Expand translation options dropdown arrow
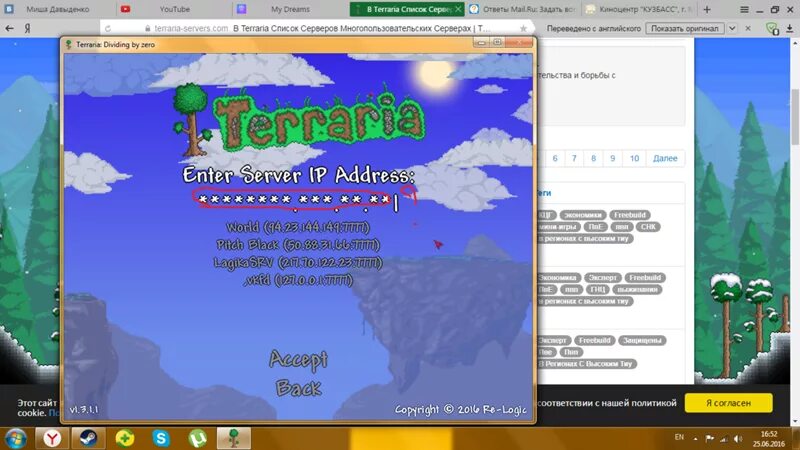The width and height of the screenshot is (800, 450). click(732, 29)
